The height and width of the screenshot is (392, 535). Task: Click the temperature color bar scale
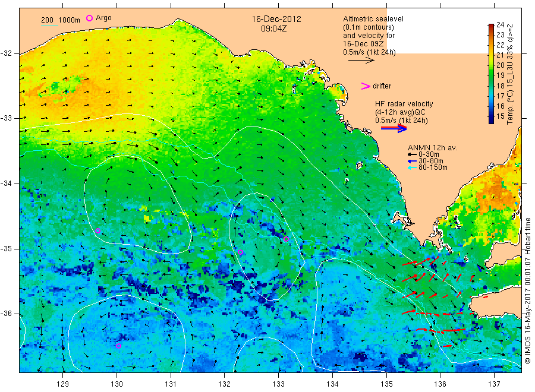coord(491,74)
